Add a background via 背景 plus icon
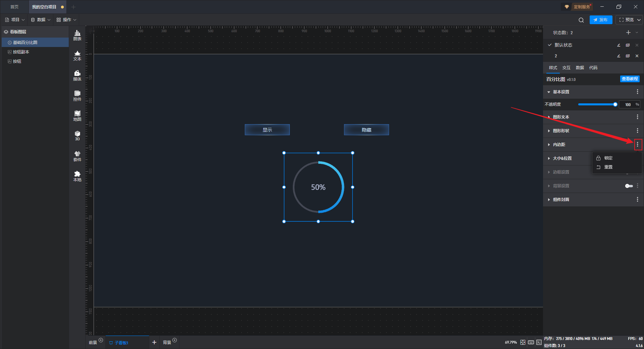Viewport: 644px width, 349px height. tap(175, 340)
